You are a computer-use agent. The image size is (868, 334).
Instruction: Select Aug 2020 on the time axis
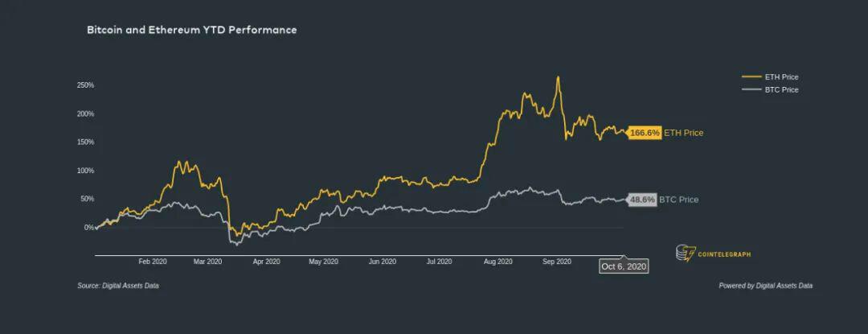497,262
